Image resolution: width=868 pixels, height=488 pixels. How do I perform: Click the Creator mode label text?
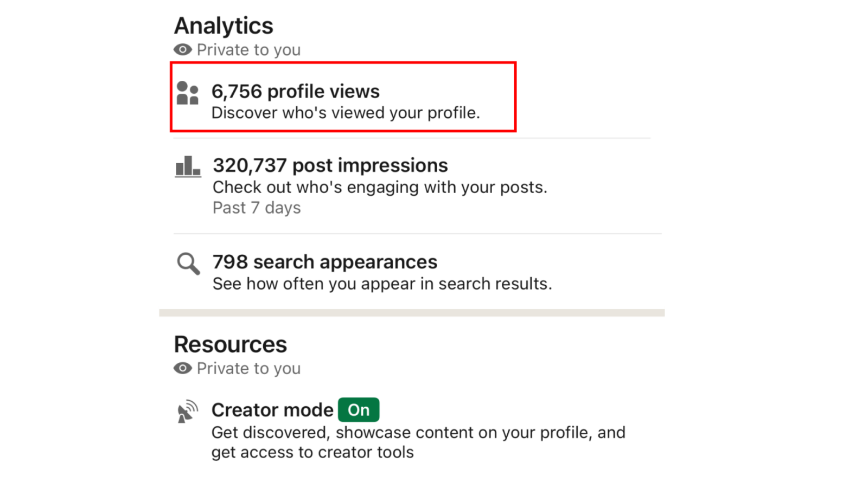pyautogui.click(x=272, y=410)
